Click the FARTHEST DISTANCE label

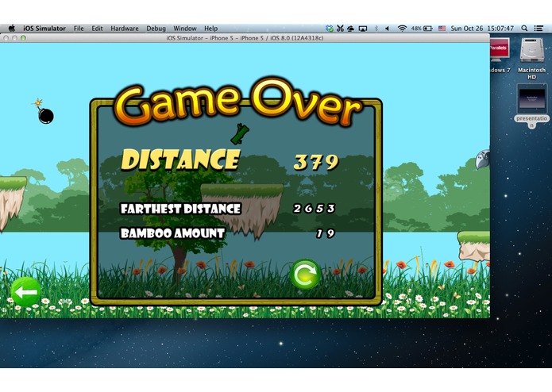pos(180,209)
